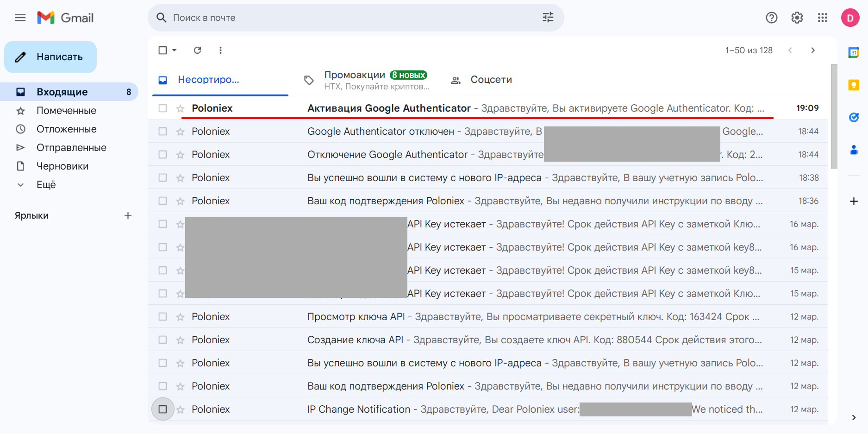Open Google Tasks side panel icon
This screenshot has width=868, height=434.
pos(854,118)
